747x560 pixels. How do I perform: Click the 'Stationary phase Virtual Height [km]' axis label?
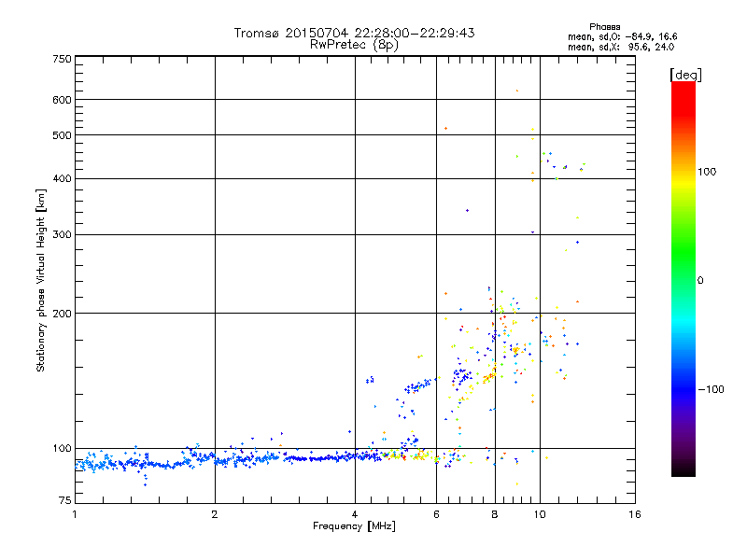(40, 281)
